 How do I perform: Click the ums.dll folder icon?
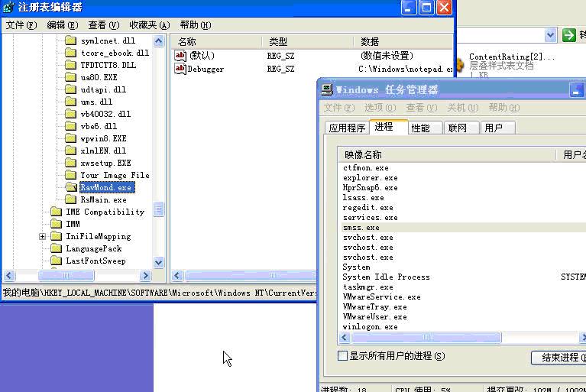click(70, 102)
